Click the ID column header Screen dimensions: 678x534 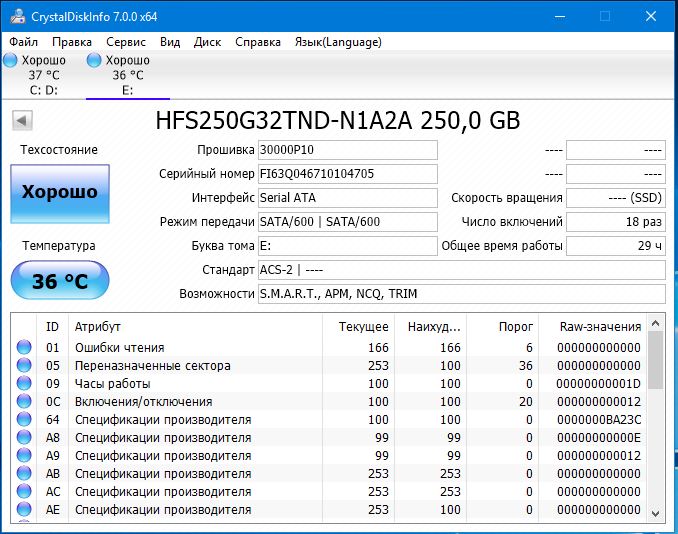(x=52, y=326)
